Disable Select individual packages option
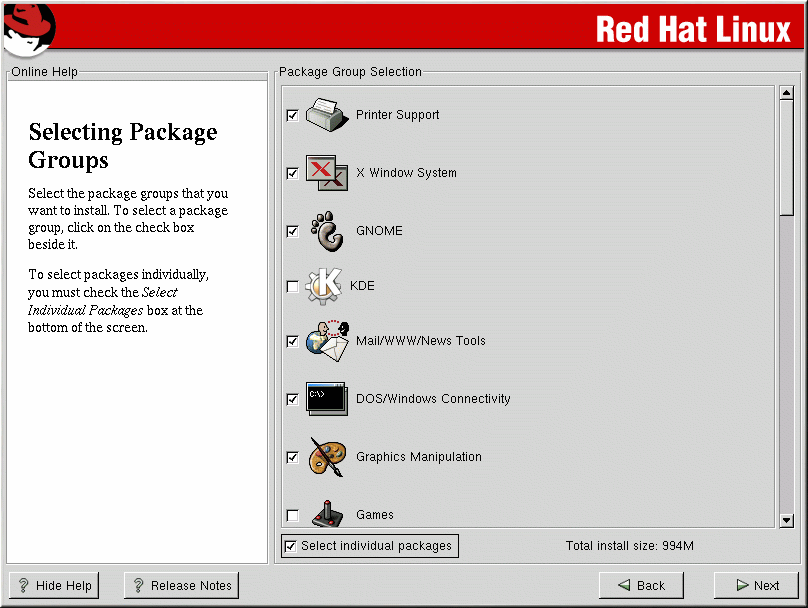The width and height of the screenshot is (808, 608). pos(291,546)
